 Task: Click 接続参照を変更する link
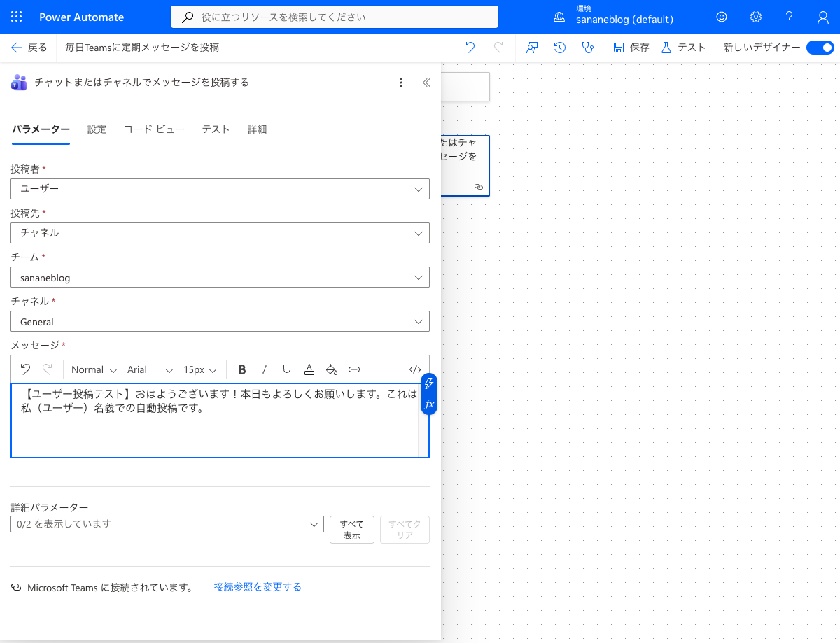[258, 587]
